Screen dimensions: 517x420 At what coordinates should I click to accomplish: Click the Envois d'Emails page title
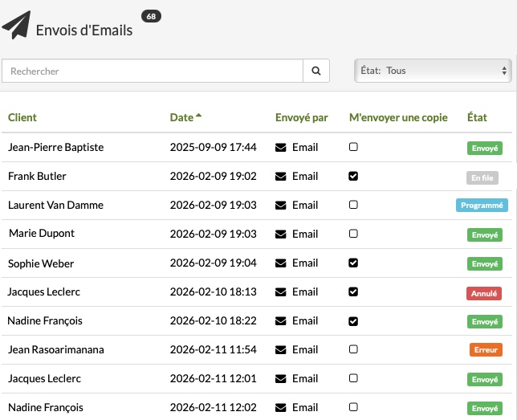[84, 31]
